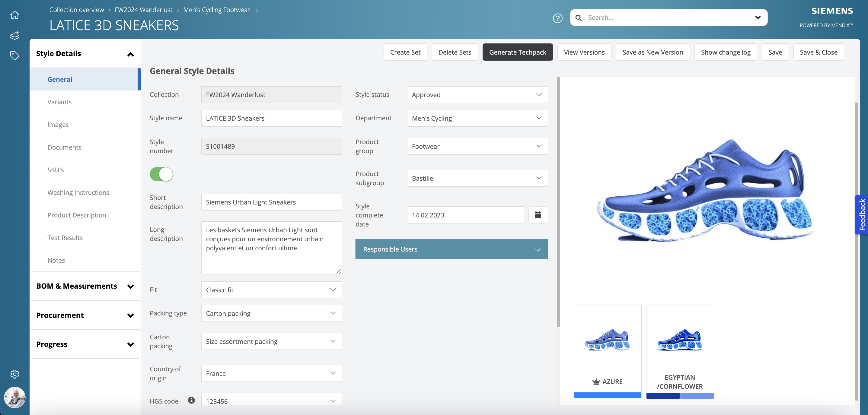The image size is (868, 415).
Task: Expand the Responsible Users section
Action: tap(452, 249)
